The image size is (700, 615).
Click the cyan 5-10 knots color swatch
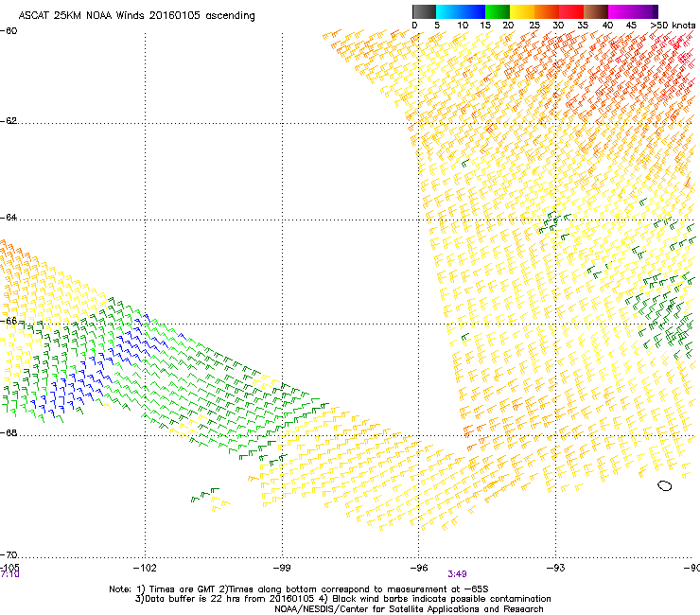[x=448, y=11]
